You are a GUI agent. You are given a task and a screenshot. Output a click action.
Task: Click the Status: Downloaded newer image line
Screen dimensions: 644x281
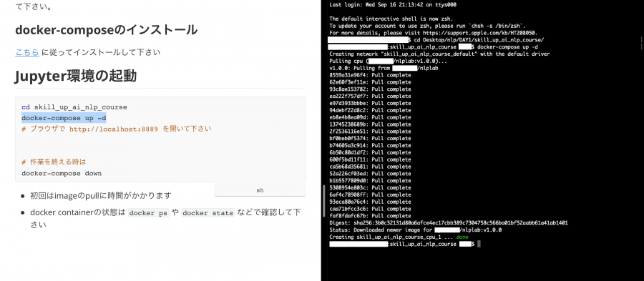pyautogui.click(x=415, y=230)
